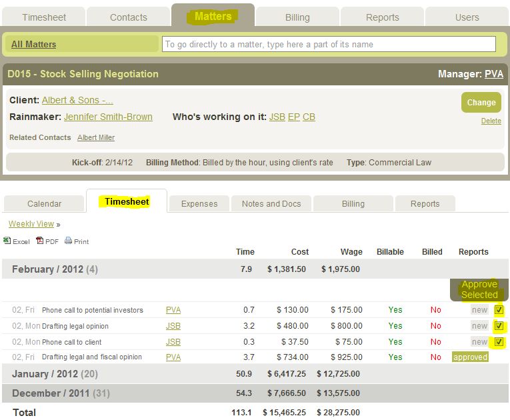Export timesheet using the Excel icon
510x420 pixels.
pos(7,241)
